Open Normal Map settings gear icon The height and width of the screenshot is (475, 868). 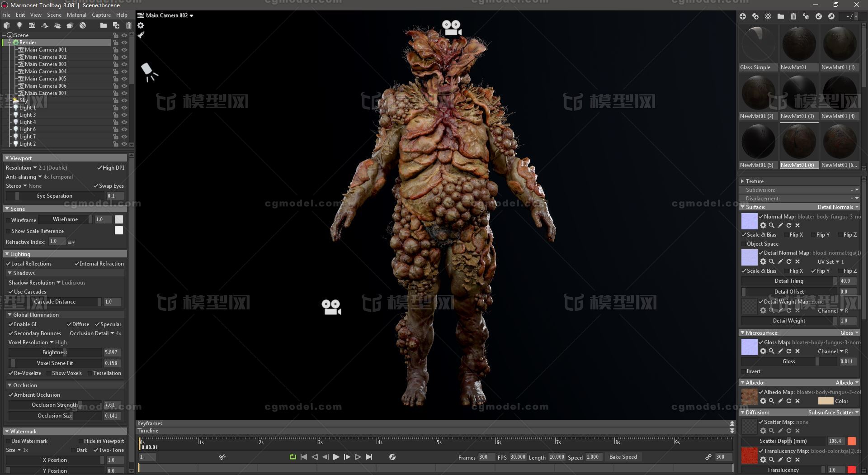763,225
